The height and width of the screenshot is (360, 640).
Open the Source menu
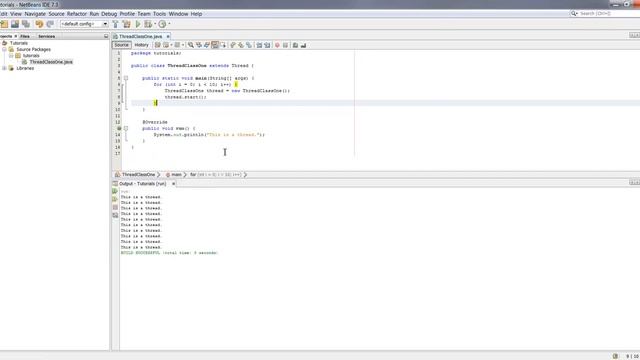click(x=56, y=14)
